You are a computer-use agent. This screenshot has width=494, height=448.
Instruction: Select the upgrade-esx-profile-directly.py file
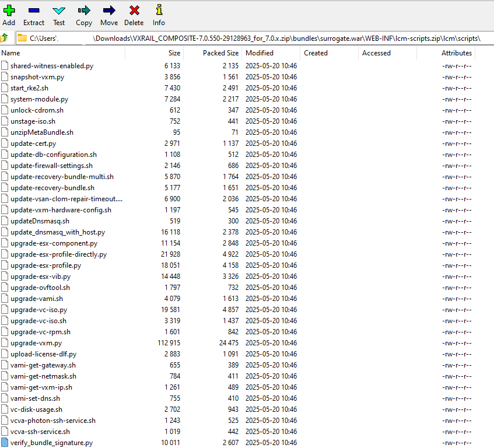pyautogui.click(x=58, y=254)
